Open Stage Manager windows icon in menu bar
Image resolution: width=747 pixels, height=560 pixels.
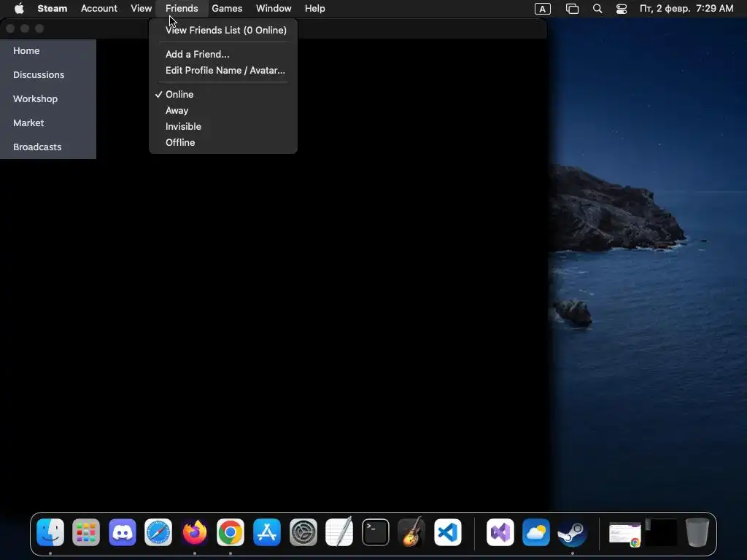(x=572, y=9)
